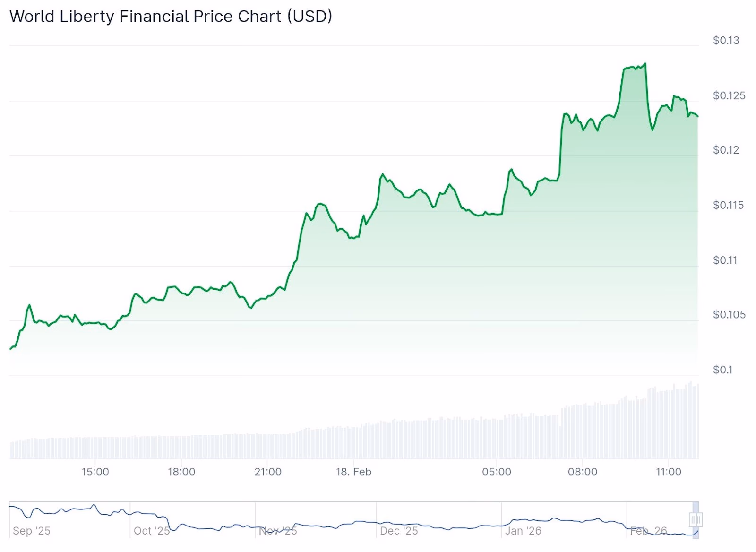The width and height of the screenshot is (756, 552).
Task: Click Sep '25 in the navigator timeline
Action: (32, 531)
